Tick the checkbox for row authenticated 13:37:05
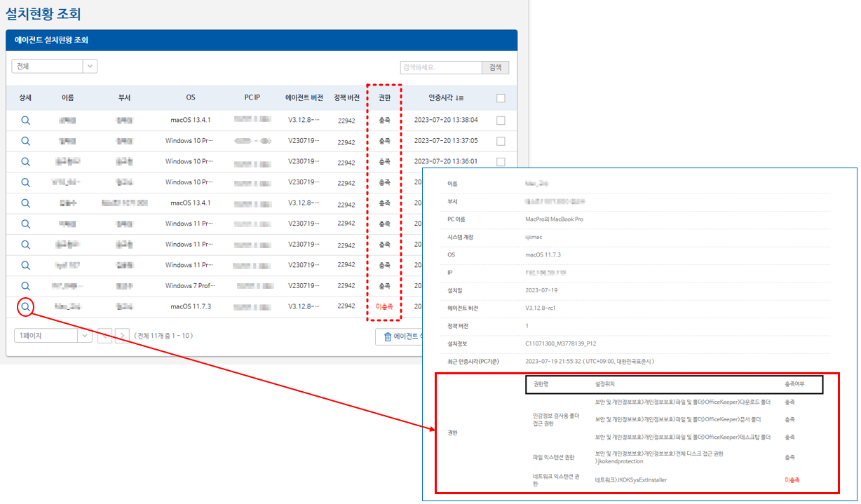 click(501, 141)
